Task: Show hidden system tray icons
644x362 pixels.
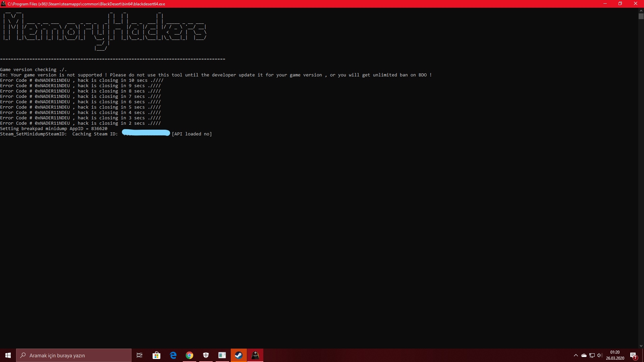Action: pyautogui.click(x=576, y=355)
